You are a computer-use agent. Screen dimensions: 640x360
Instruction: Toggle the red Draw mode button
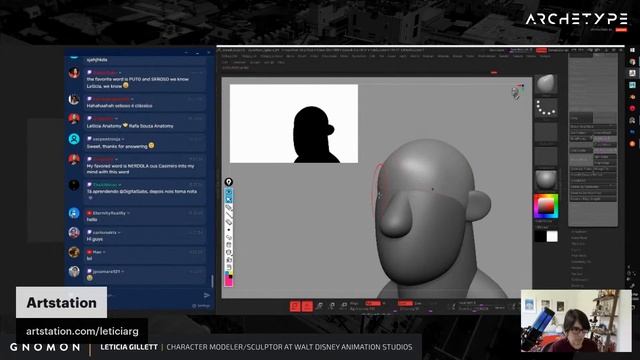point(307,306)
